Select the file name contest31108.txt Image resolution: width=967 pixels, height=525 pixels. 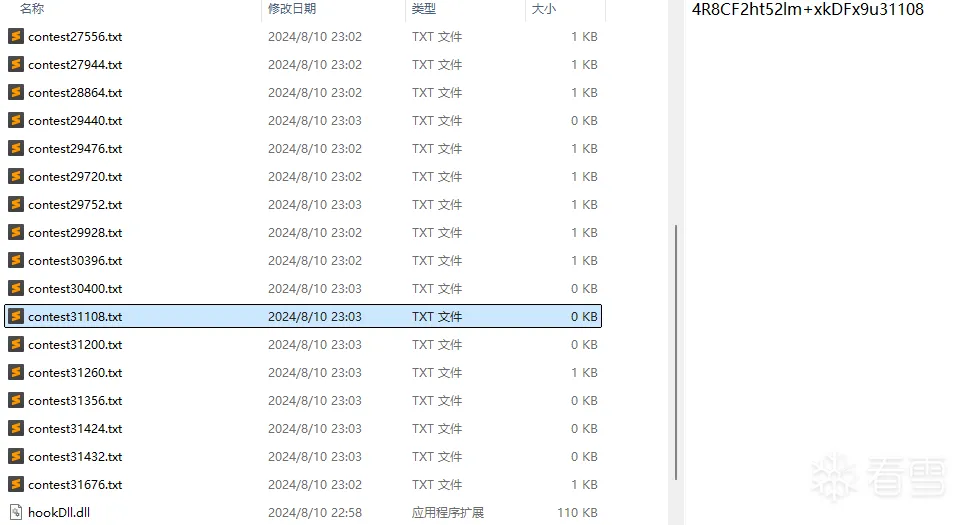[75, 316]
